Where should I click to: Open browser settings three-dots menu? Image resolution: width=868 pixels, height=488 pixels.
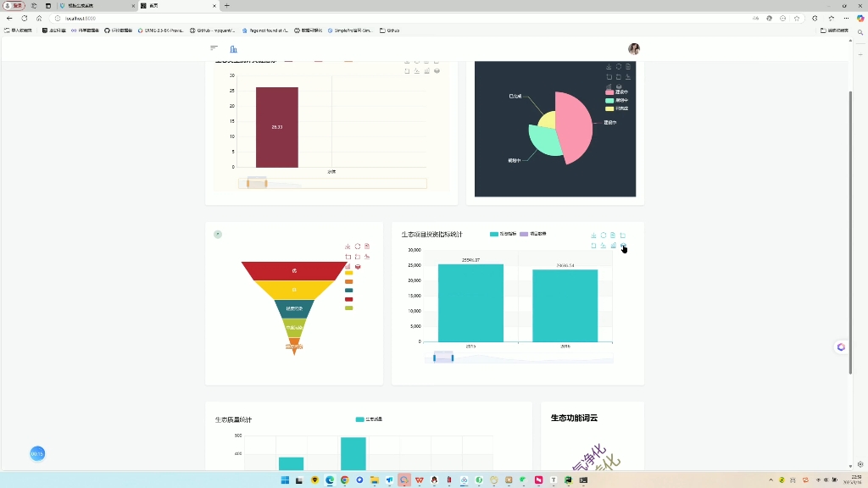click(847, 19)
